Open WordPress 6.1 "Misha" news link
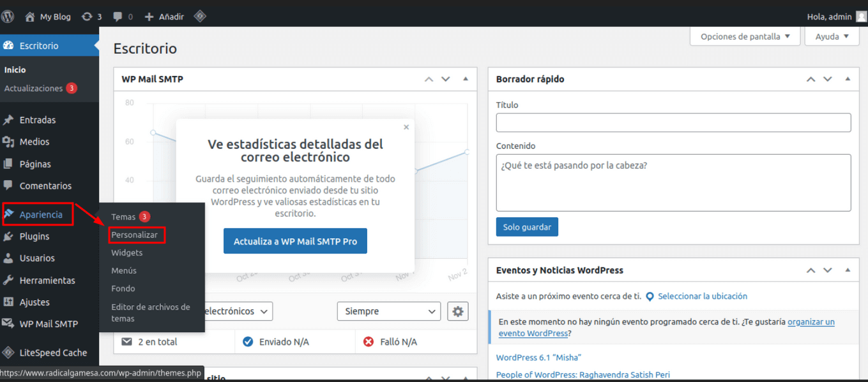868x382 pixels. tap(538, 358)
